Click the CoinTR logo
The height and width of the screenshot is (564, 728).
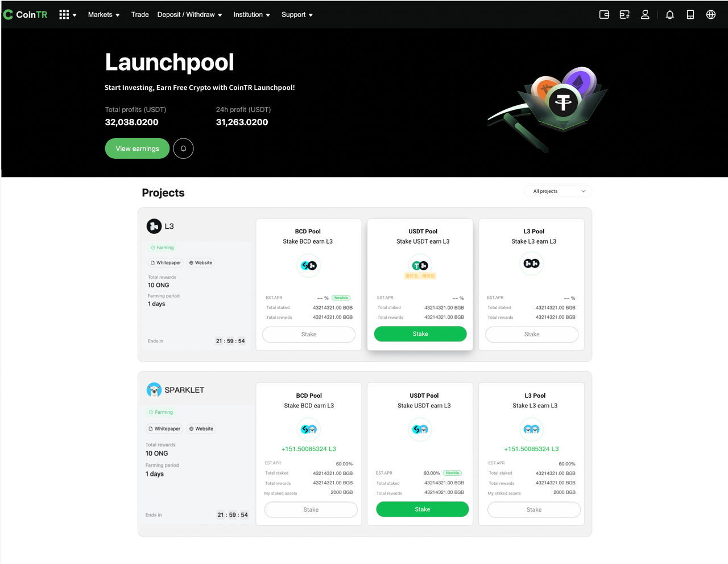[26, 15]
